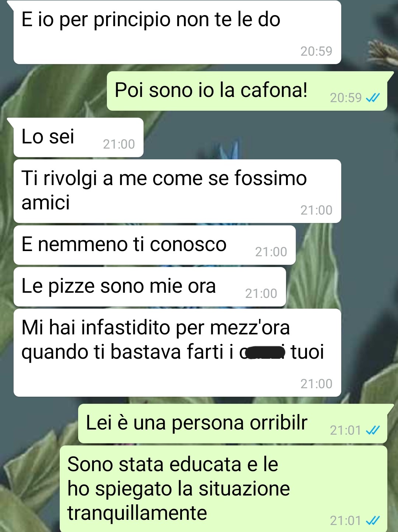The height and width of the screenshot is (532, 398).
Task: Tap the 'Mi hai infastidito per mezz'ora' message
Action: tap(177, 352)
